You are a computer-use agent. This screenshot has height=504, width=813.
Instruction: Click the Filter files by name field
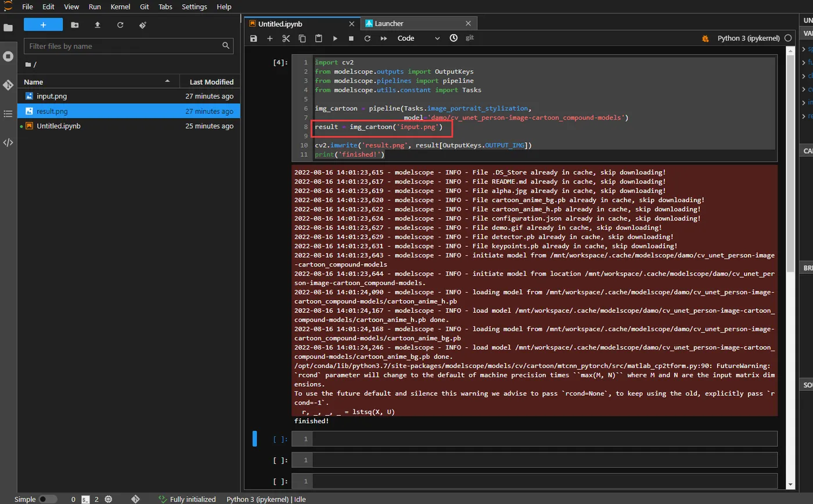point(129,46)
